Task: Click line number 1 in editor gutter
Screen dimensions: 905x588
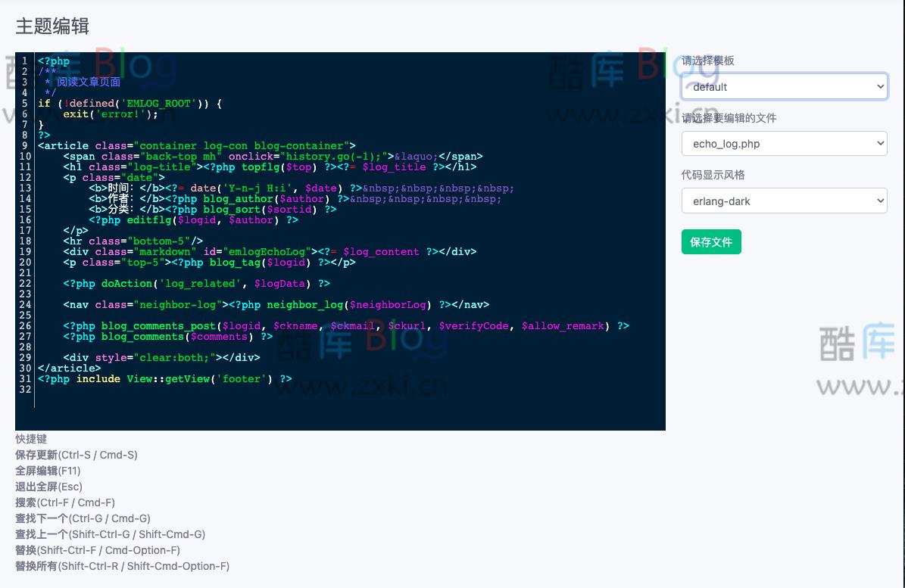Action: [x=25, y=61]
